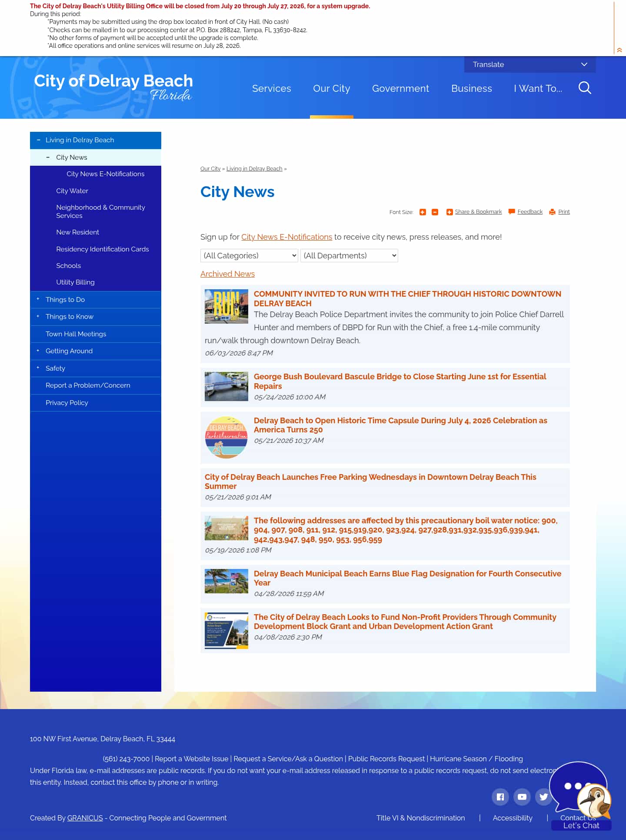
Task: Click the boil water notice thumbnail
Action: point(226,528)
